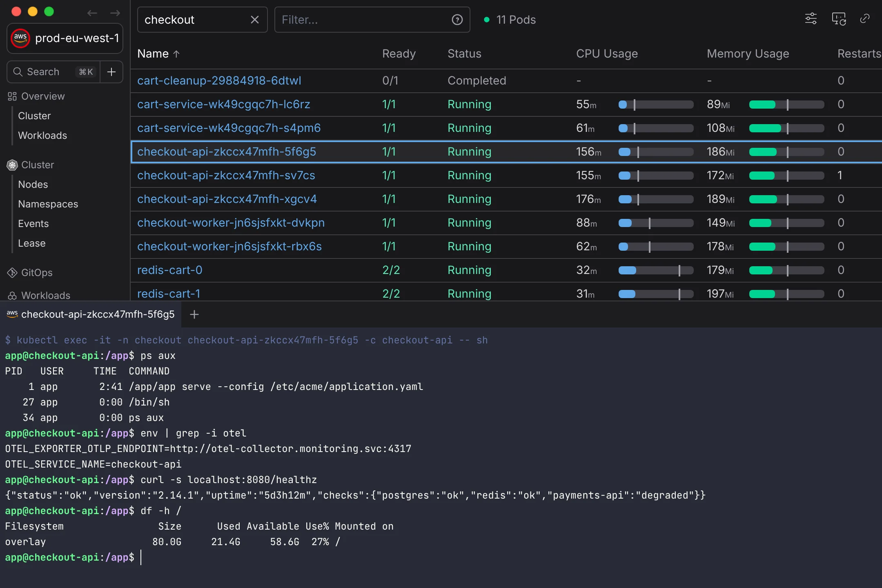Add new item with sidebar plus button
The height and width of the screenshot is (588, 882).
(x=111, y=72)
